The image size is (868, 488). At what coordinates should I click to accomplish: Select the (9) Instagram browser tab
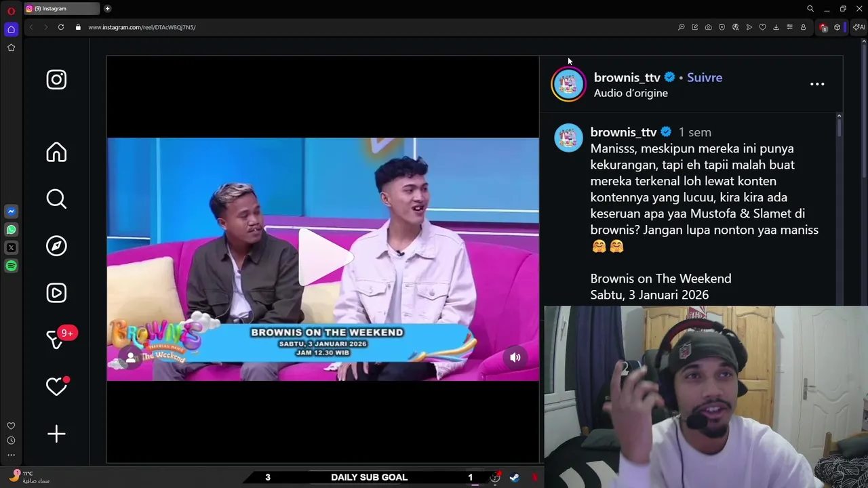coord(61,9)
